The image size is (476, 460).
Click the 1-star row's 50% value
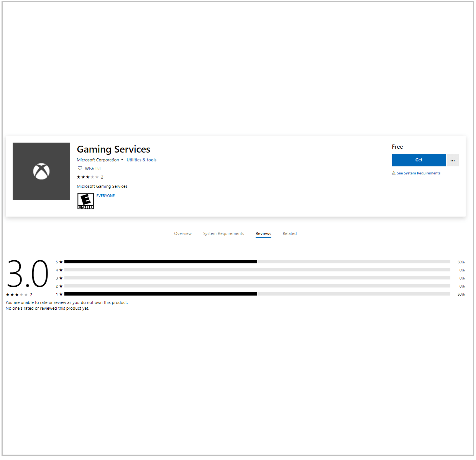pos(461,294)
